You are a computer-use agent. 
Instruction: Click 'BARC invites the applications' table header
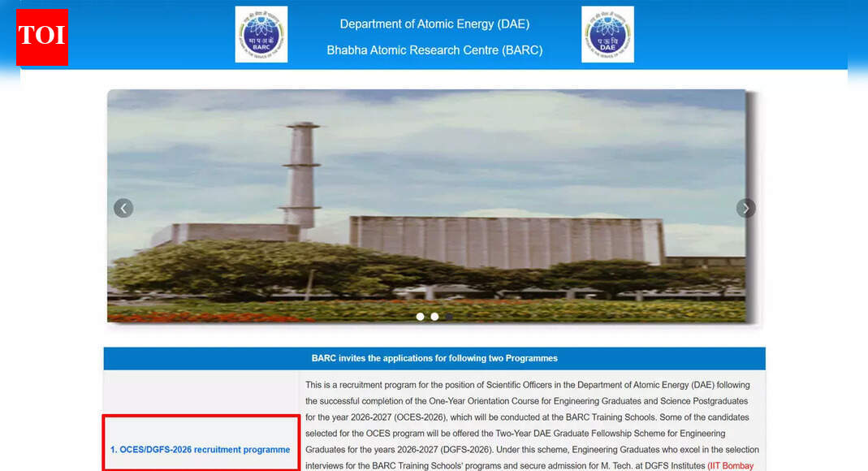[x=434, y=358]
